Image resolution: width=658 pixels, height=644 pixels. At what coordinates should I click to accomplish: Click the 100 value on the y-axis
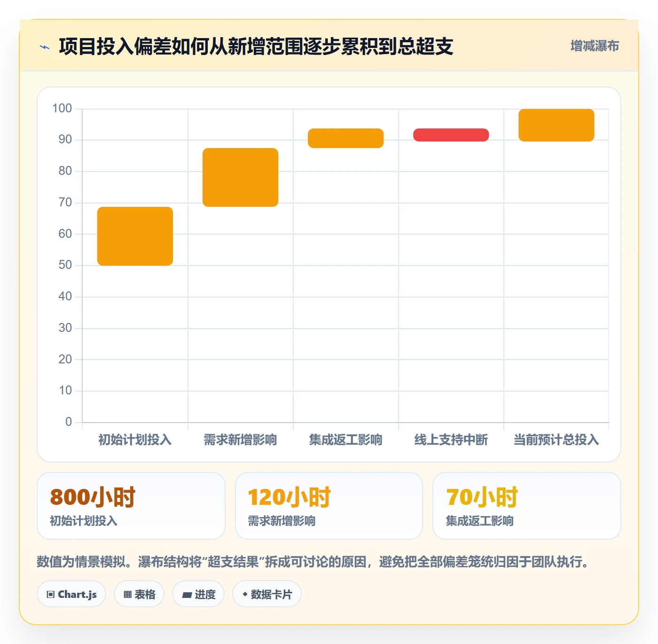[x=62, y=109]
